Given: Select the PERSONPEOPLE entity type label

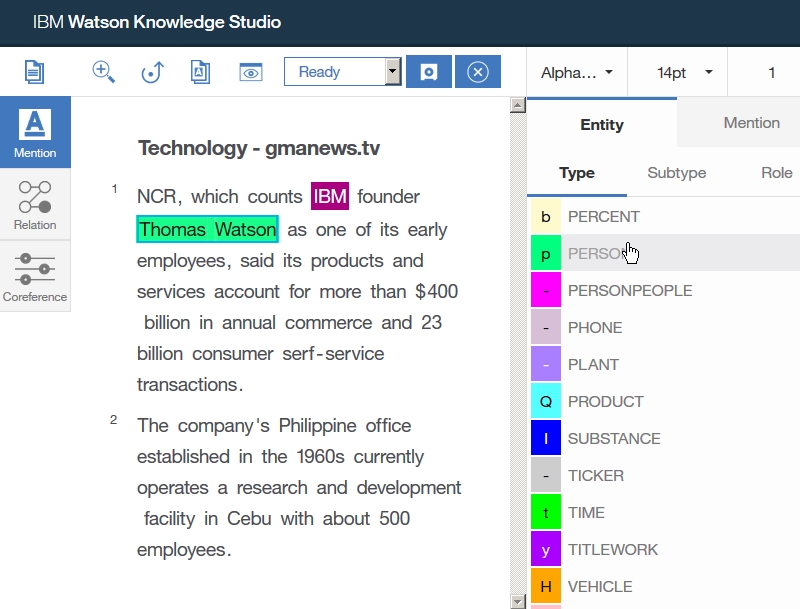Looking at the screenshot, I should point(630,291).
